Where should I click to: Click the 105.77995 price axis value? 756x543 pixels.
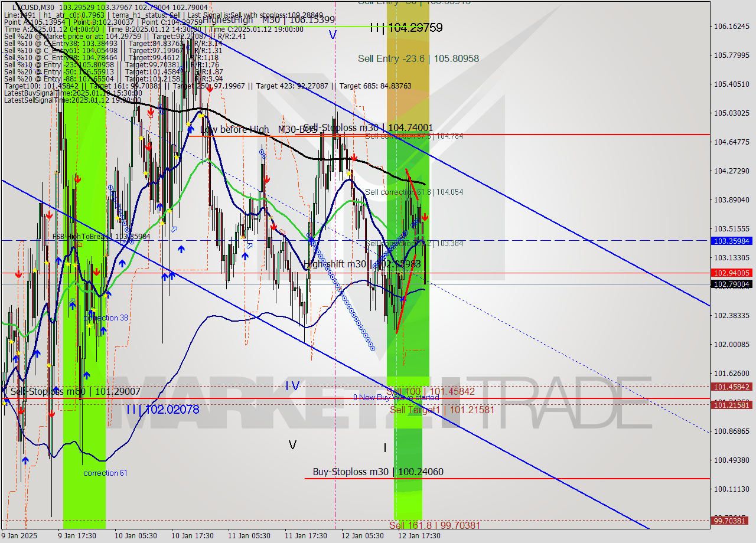click(731, 55)
